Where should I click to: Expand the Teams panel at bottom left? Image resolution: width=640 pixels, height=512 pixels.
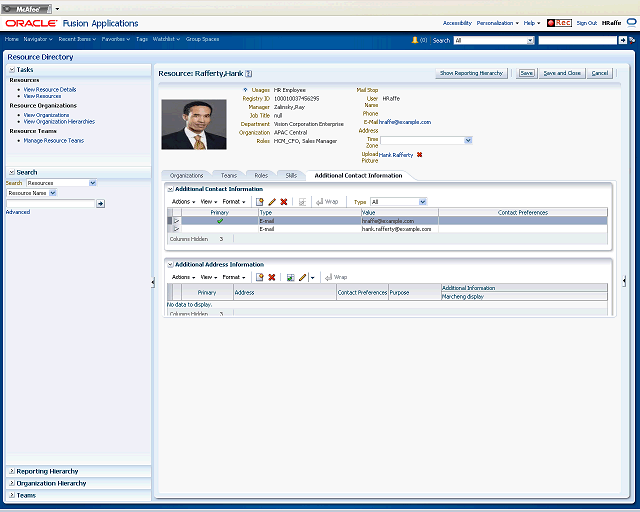coord(12,495)
